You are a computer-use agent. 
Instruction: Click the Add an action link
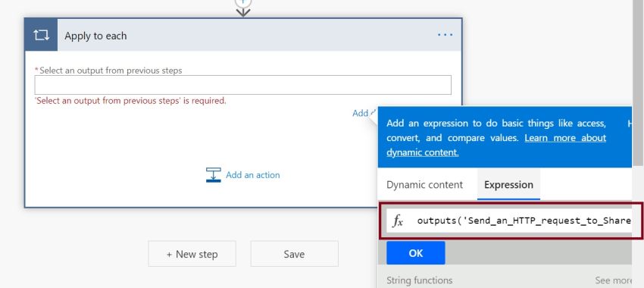252,175
